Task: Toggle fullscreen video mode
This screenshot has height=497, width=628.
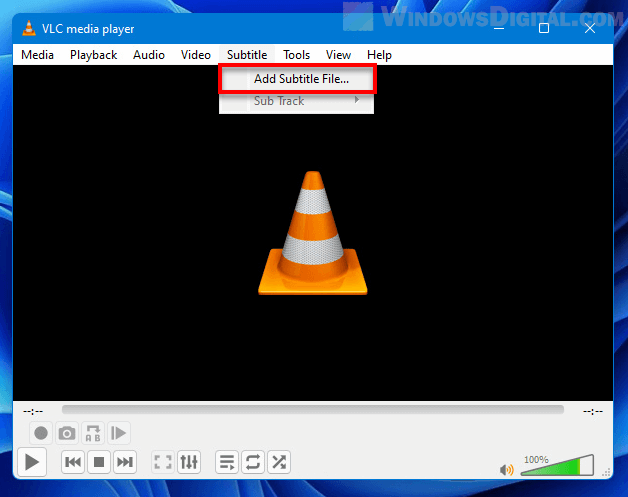Action: (163, 462)
